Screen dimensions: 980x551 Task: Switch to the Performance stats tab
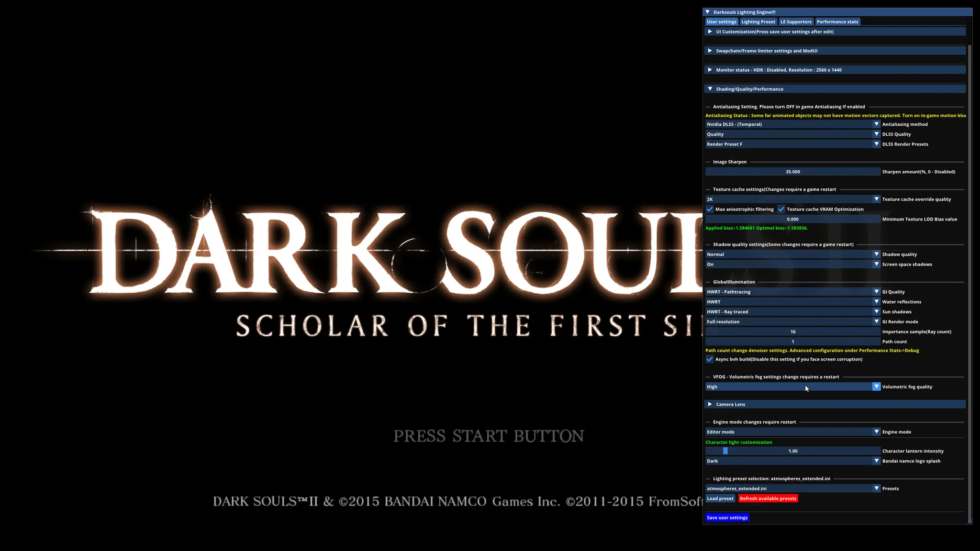[x=837, y=22]
